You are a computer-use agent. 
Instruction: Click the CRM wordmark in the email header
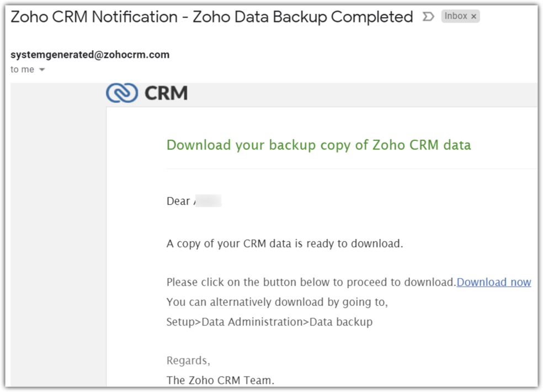166,93
